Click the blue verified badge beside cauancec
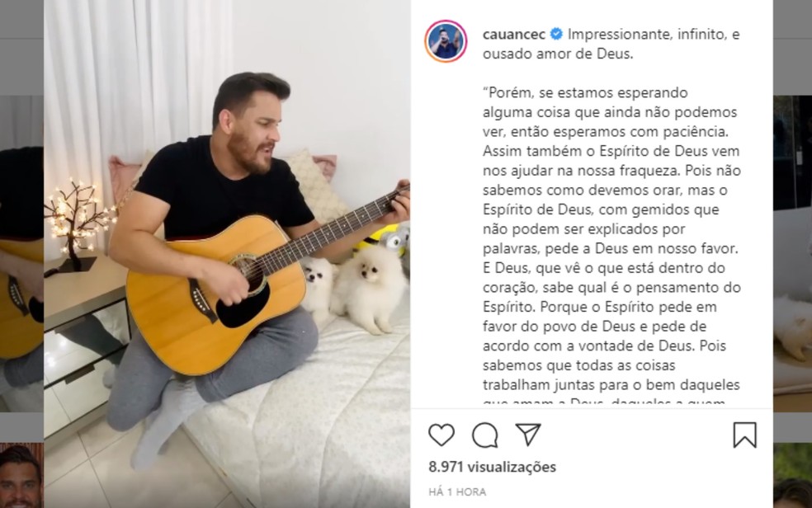Viewport: 812px width, 508px height. coord(556,34)
